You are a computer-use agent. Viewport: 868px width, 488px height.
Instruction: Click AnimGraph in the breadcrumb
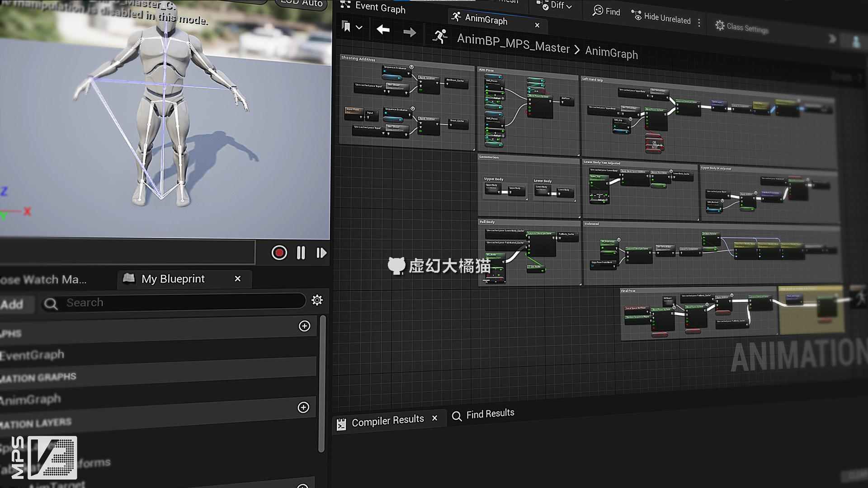pos(611,52)
